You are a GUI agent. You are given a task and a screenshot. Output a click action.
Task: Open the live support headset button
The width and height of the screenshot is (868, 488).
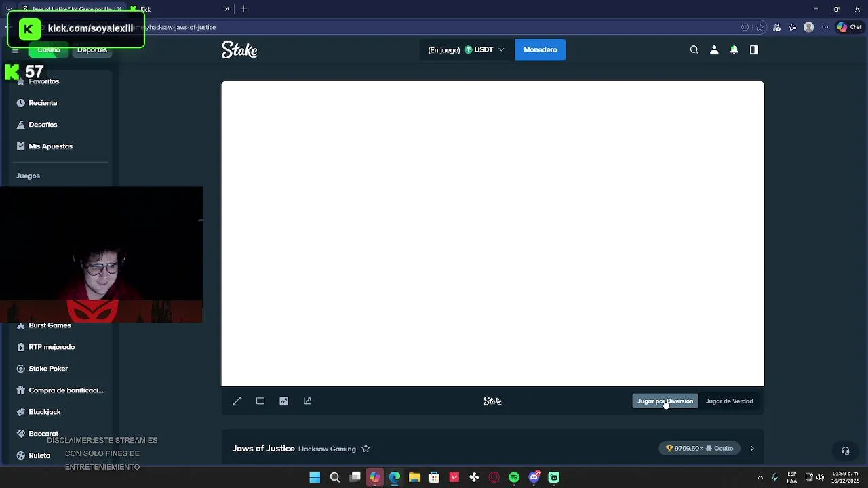[x=845, y=451]
